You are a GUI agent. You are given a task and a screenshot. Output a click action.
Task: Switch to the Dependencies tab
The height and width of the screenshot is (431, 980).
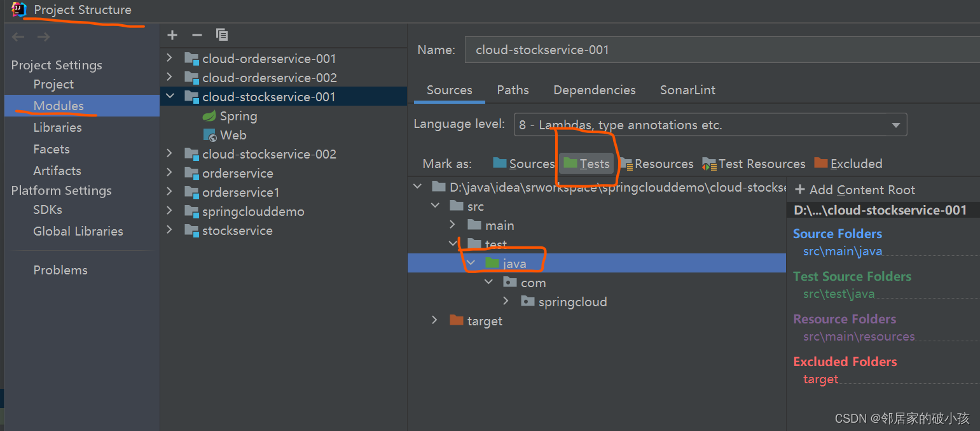tap(594, 90)
